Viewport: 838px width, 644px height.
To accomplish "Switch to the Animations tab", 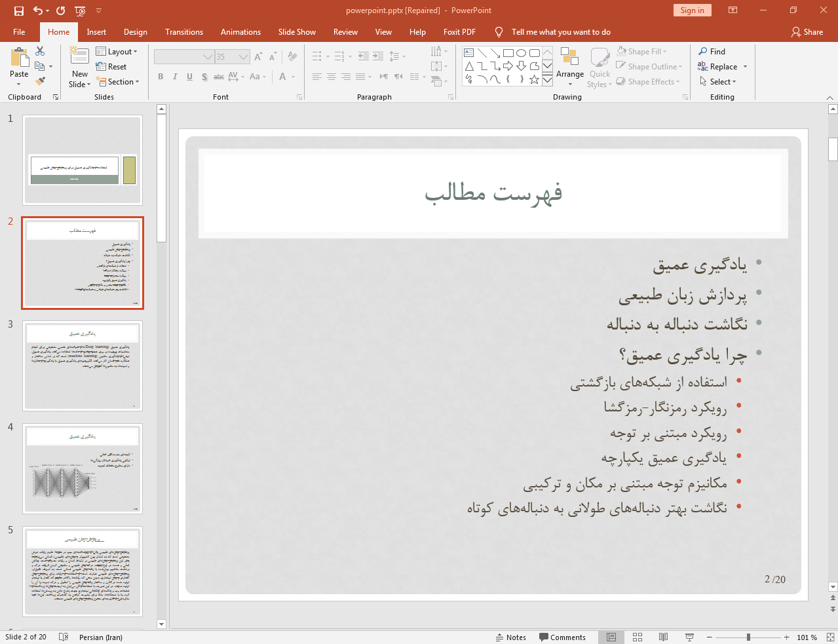I will click(240, 32).
